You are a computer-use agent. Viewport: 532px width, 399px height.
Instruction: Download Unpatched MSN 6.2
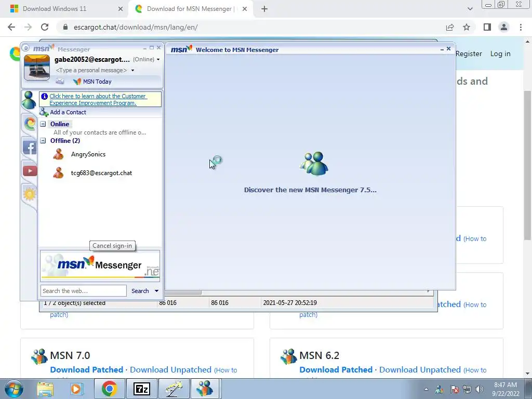(x=420, y=369)
